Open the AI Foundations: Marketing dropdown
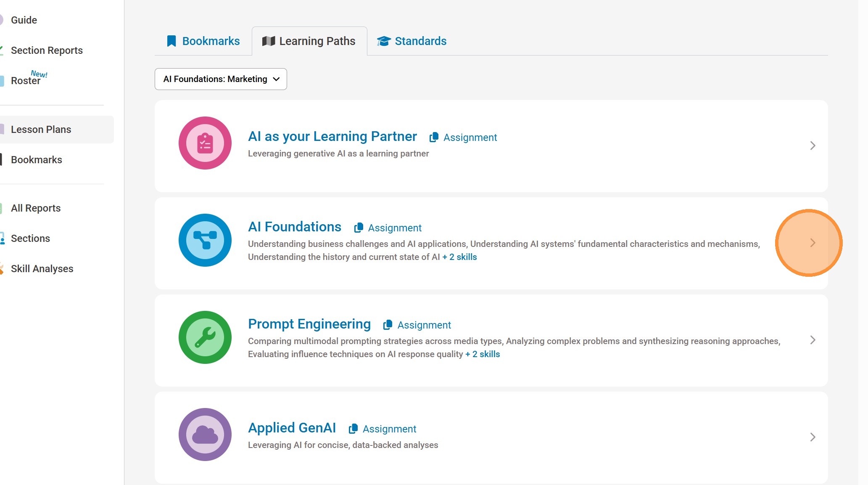Viewport: 868px width, 485px height. click(221, 79)
